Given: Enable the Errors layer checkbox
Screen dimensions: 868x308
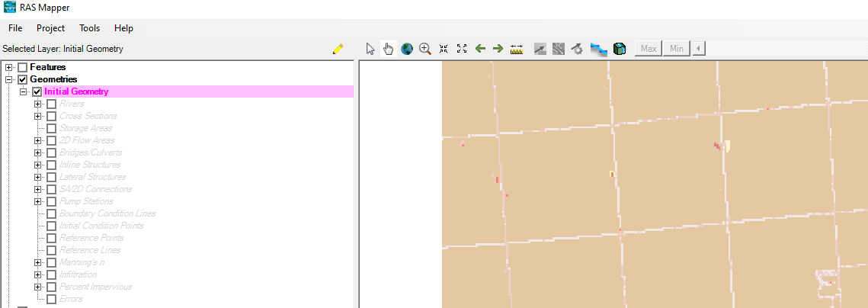Looking at the screenshot, I should click(52, 299).
